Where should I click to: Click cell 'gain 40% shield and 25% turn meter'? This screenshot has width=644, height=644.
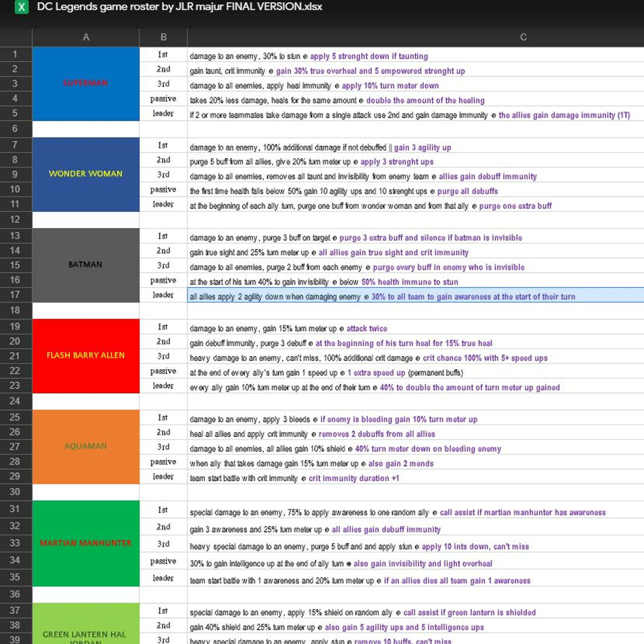coord(416,625)
